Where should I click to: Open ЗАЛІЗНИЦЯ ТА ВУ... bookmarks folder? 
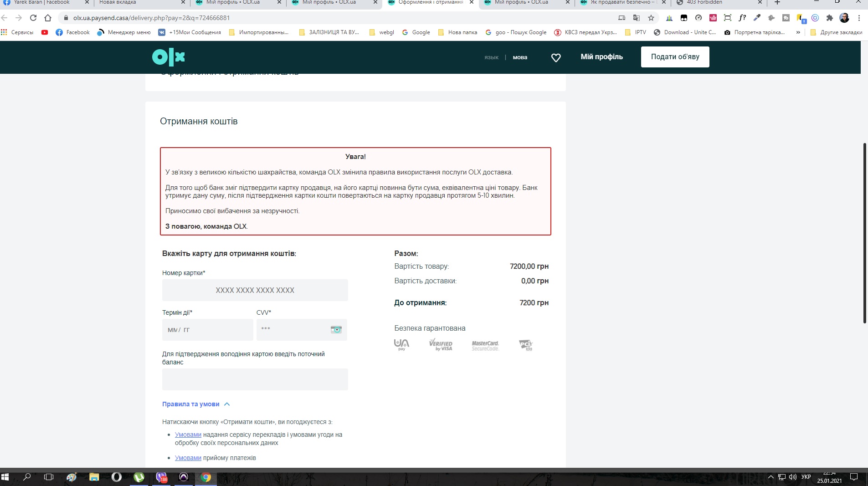329,32
